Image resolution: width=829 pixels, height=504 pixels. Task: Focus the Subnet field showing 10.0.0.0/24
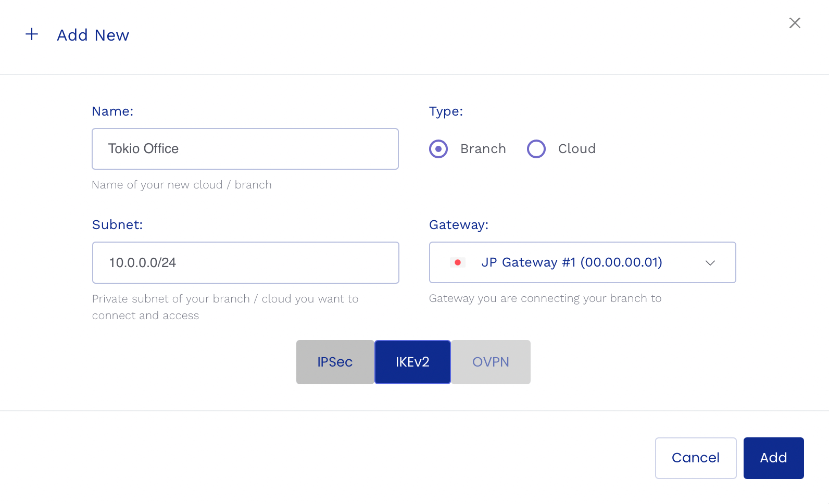pos(245,262)
